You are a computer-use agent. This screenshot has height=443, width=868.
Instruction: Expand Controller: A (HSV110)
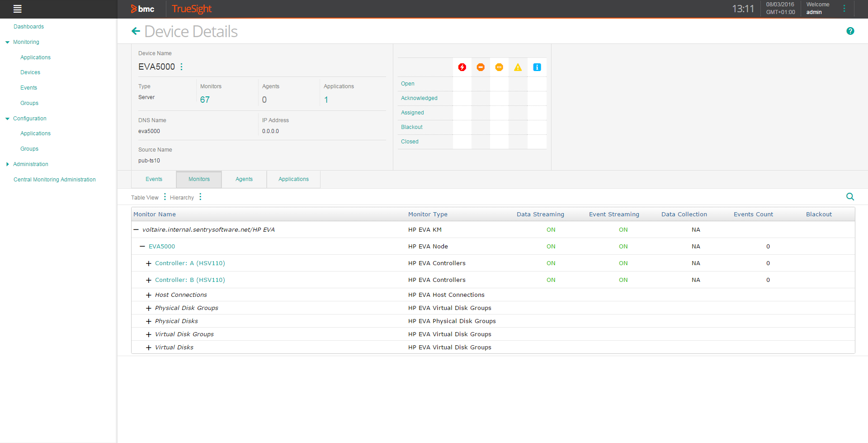[x=149, y=263]
